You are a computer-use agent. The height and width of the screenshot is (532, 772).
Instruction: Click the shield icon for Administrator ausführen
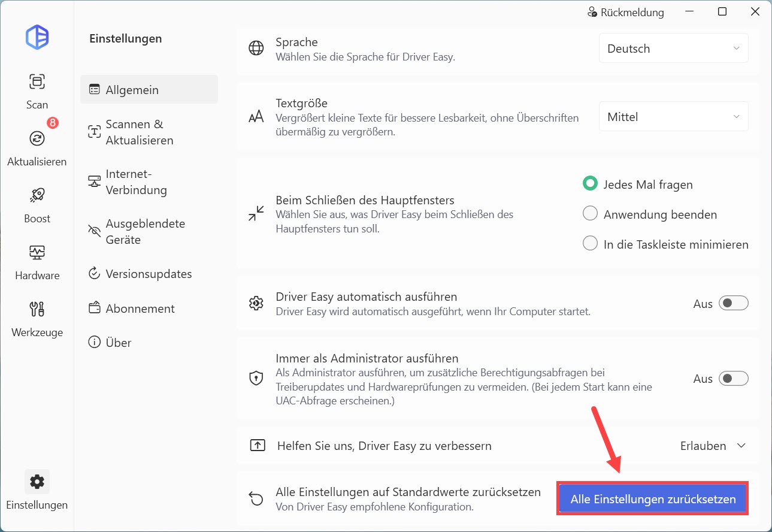[256, 379]
